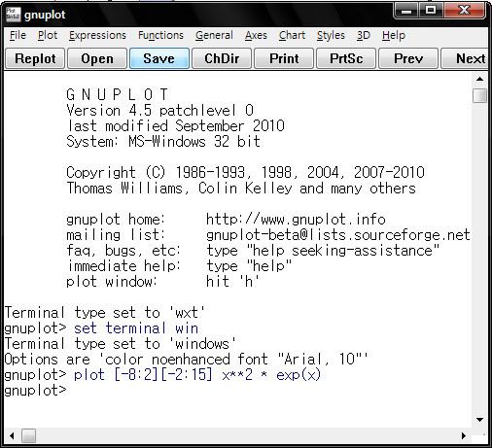
Task: Click the text 'Terminal type set to 'wxt''
Action: pyautogui.click(x=104, y=313)
